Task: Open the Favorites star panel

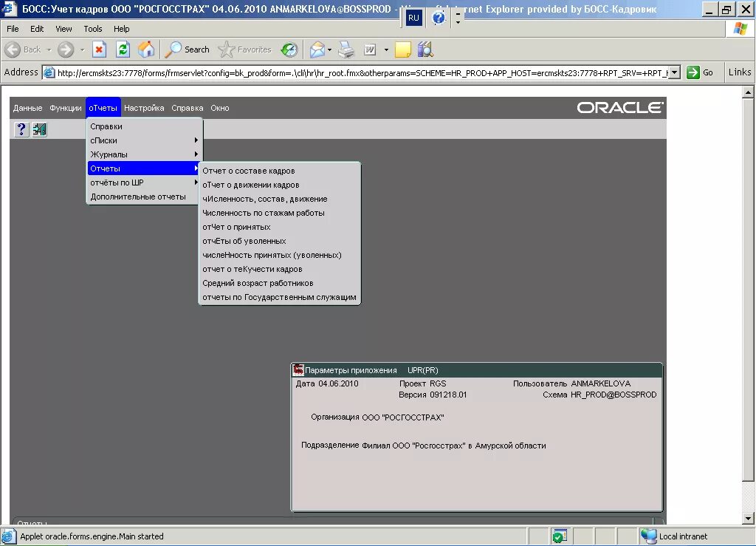Action: (245, 50)
